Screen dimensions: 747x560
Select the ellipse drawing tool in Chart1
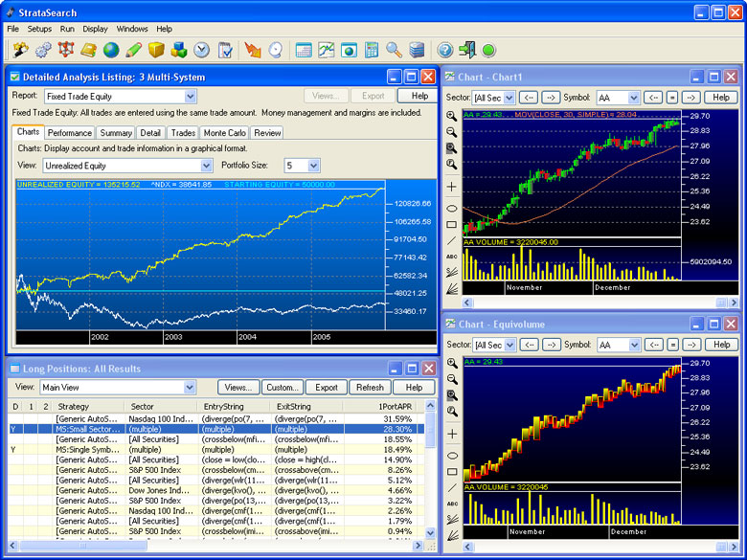(x=451, y=208)
